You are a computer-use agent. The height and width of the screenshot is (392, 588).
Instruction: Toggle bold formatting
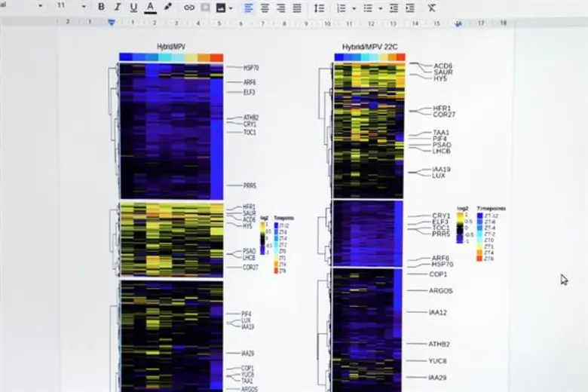click(x=101, y=8)
